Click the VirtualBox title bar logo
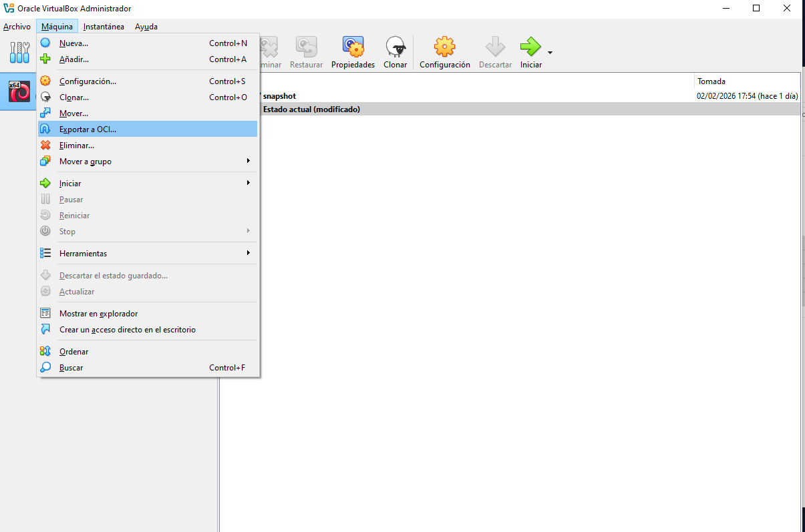The image size is (805, 532). [x=9, y=8]
